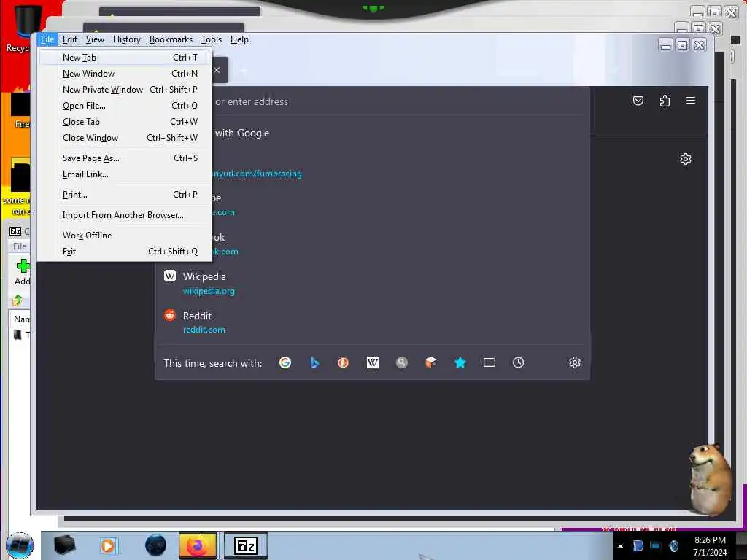Viewport: 747px width, 560px height.
Task: Open reddit.com link text
Action: click(204, 330)
